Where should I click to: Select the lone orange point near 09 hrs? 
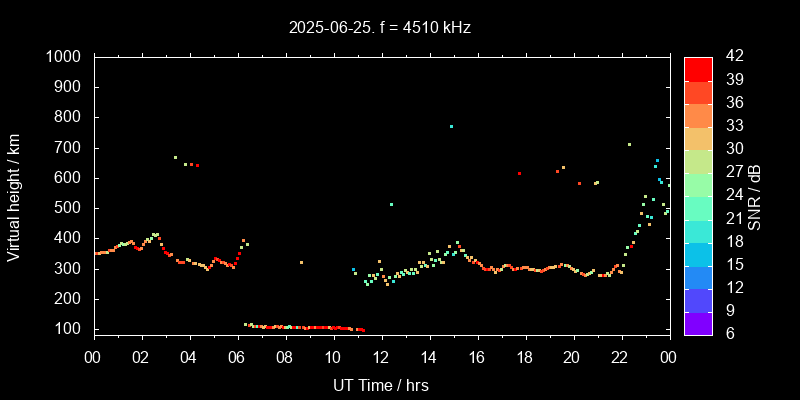(301, 263)
